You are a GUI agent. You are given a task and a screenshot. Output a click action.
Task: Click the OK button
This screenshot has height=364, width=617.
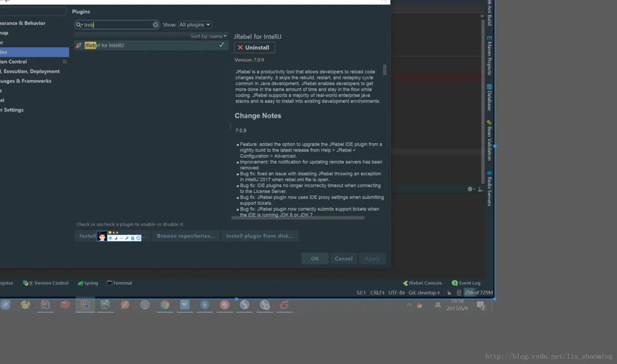315,259
